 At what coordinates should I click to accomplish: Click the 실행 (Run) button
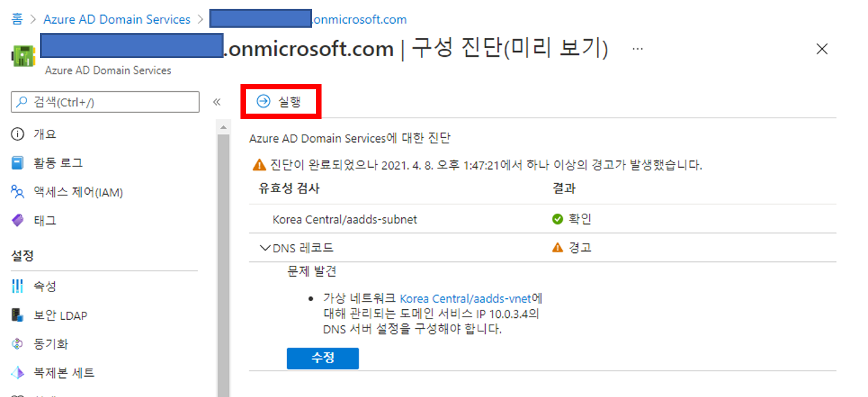(279, 101)
